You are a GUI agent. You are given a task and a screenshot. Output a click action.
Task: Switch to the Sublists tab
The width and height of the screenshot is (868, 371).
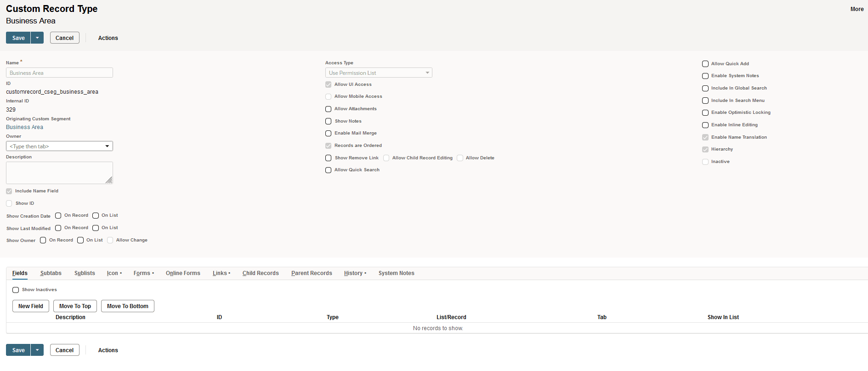[85, 273]
